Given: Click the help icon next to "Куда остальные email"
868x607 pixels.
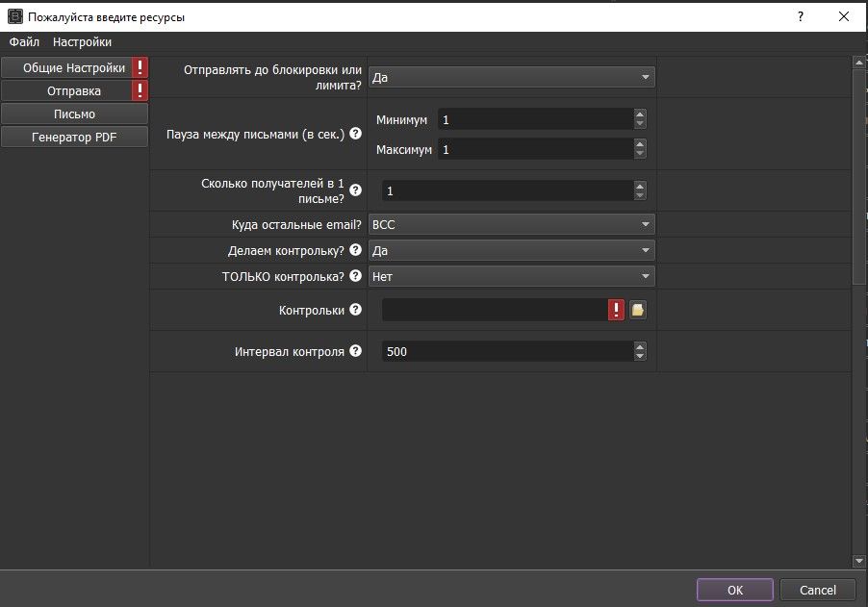Looking at the screenshot, I should pos(356,223).
